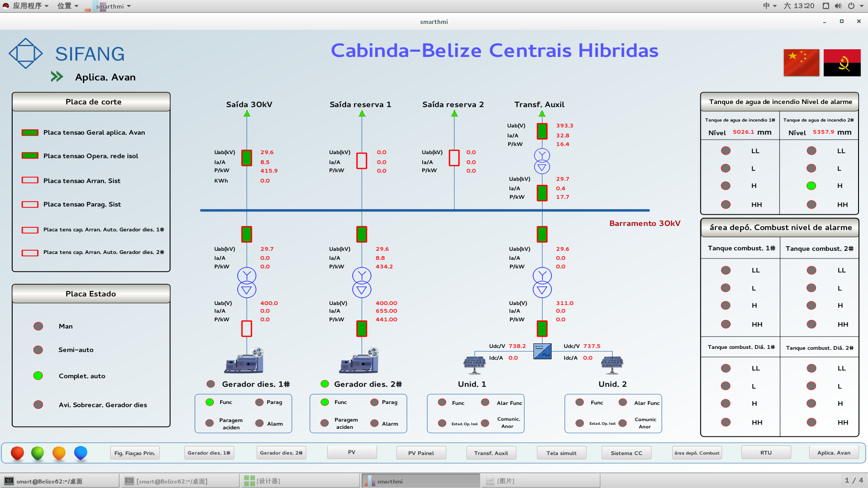Toggle Placa tensao Arran. Sist switch
Screen dimensions: 868x488
point(30,180)
